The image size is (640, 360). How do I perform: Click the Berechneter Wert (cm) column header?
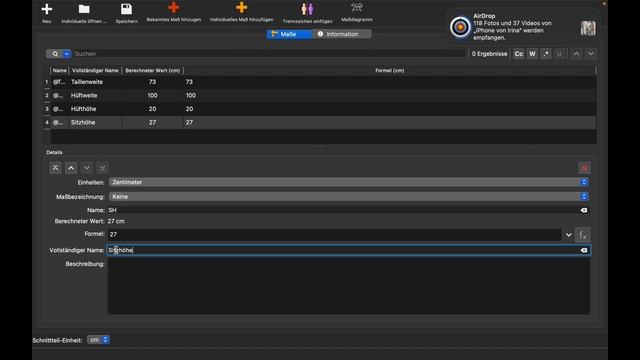click(x=153, y=71)
